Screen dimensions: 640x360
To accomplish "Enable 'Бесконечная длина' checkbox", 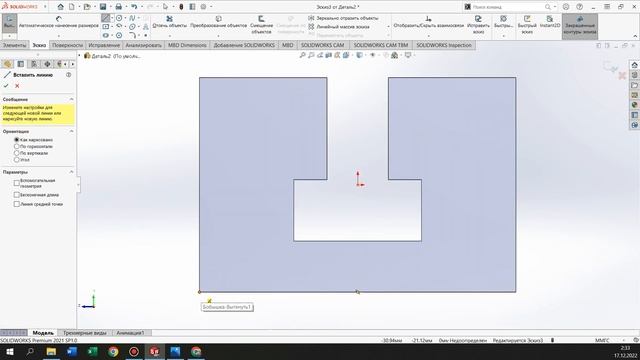I will pos(17,195).
